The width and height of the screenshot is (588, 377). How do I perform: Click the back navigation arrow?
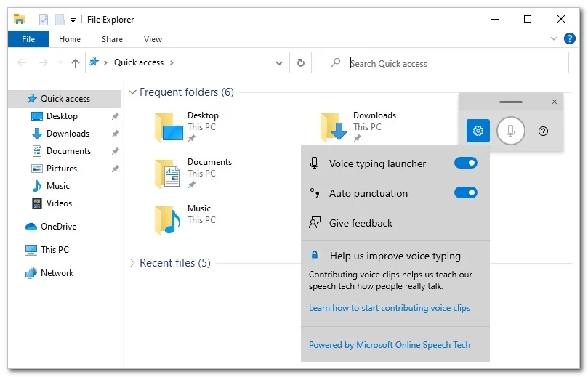click(22, 63)
